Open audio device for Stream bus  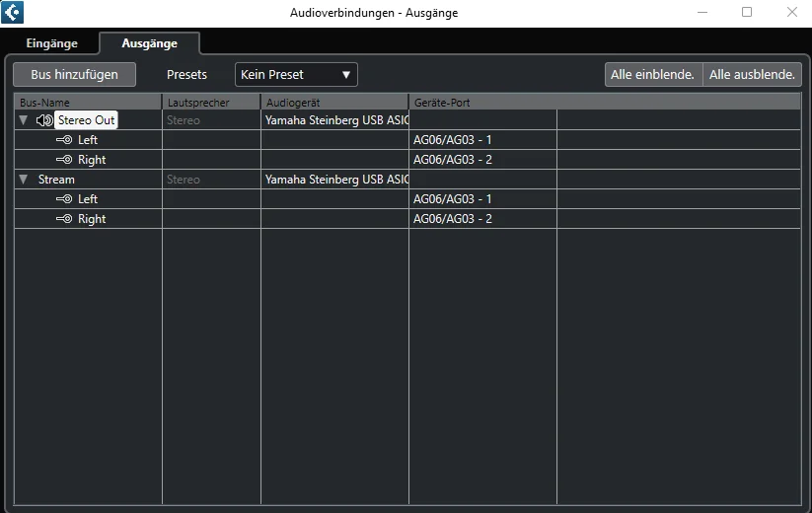coord(335,180)
